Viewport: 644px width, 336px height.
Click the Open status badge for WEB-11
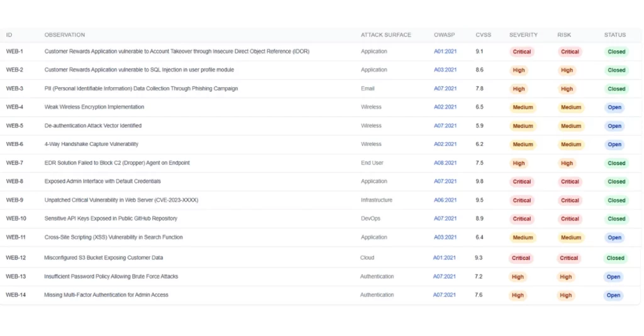point(614,237)
